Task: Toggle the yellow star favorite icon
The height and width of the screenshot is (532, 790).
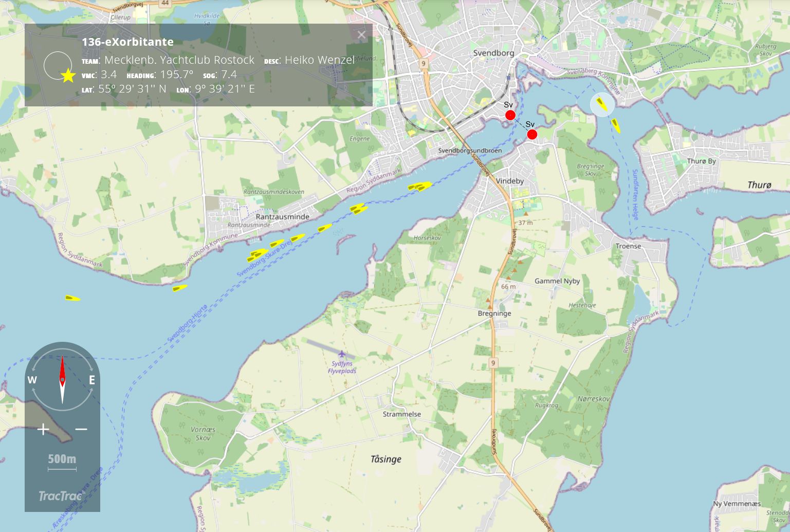Action: click(68, 76)
